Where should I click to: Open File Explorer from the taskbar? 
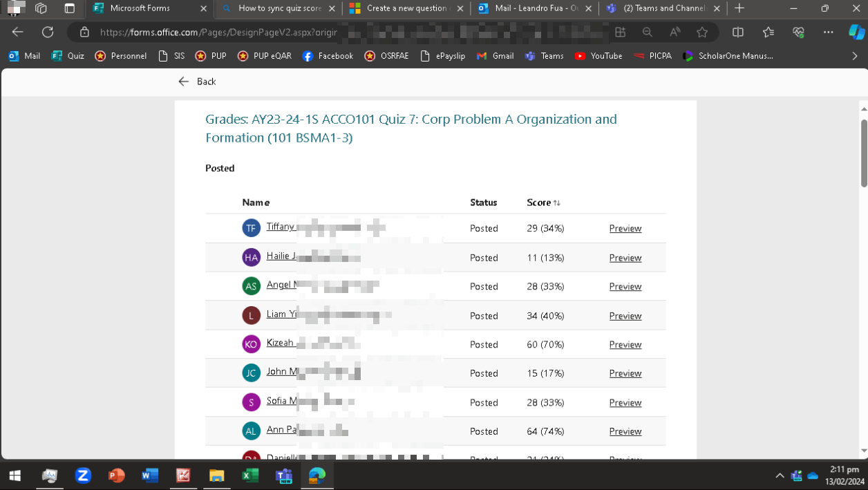click(216, 475)
